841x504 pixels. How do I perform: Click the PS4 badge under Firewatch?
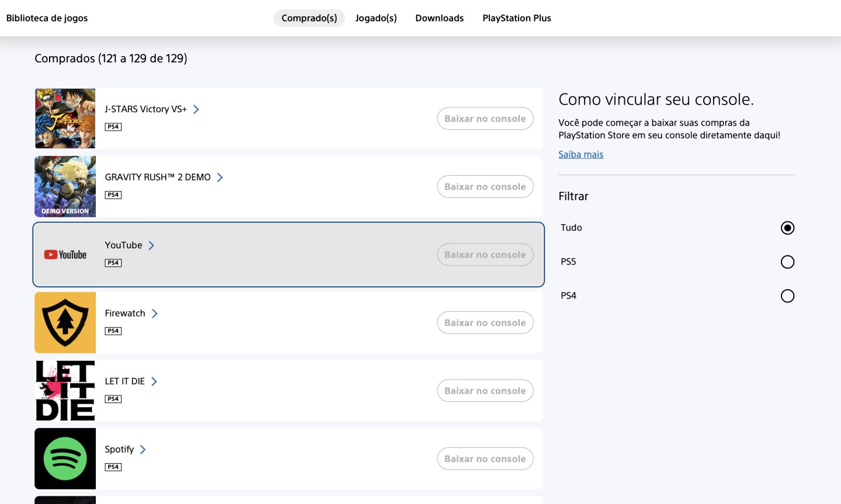113,331
